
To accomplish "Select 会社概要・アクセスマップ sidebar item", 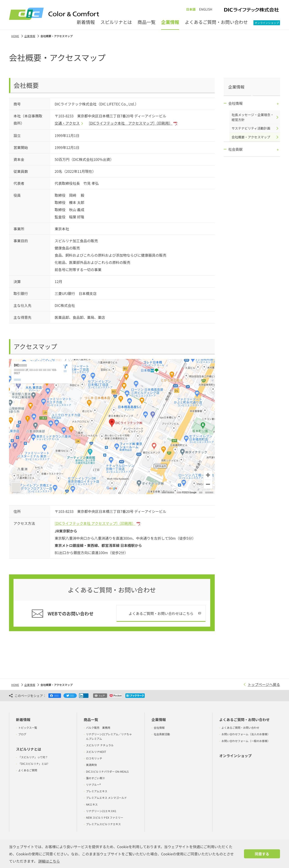I will pyautogui.click(x=255, y=137).
